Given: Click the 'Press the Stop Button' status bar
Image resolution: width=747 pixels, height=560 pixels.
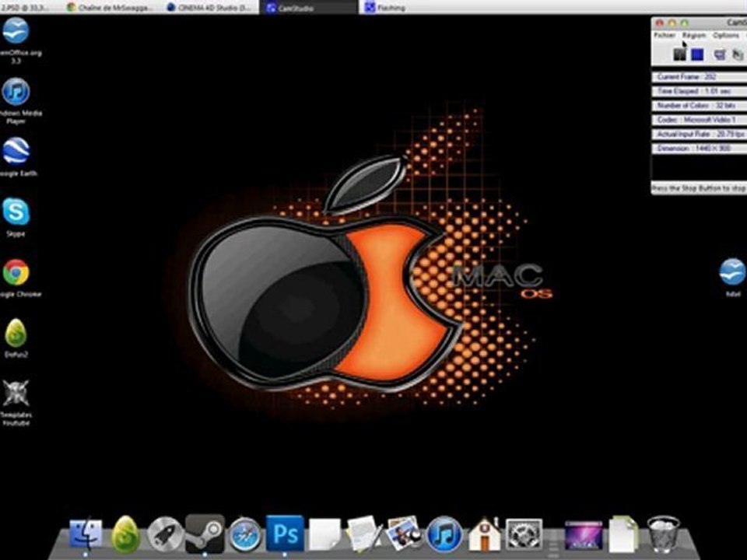Looking at the screenshot, I should (x=700, y=188).
